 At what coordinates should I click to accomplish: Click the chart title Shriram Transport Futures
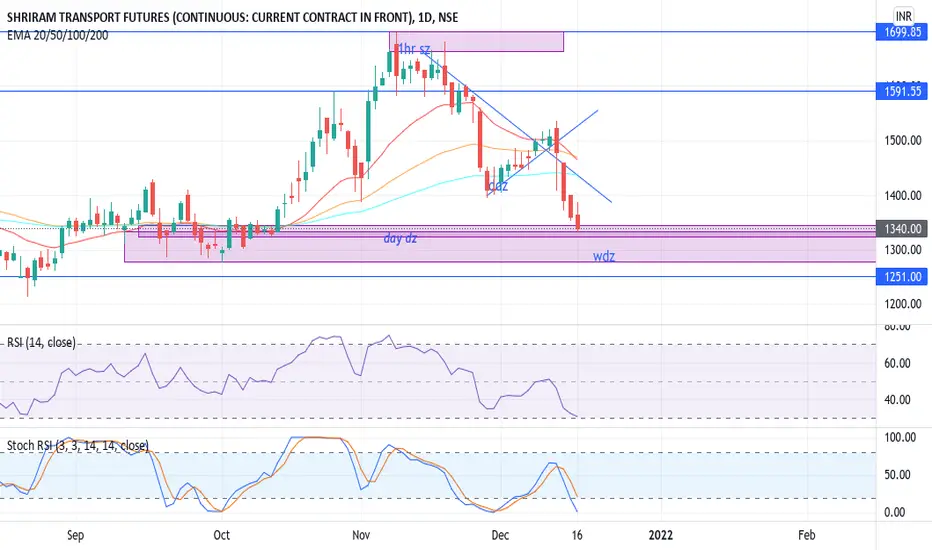[232, 17]
